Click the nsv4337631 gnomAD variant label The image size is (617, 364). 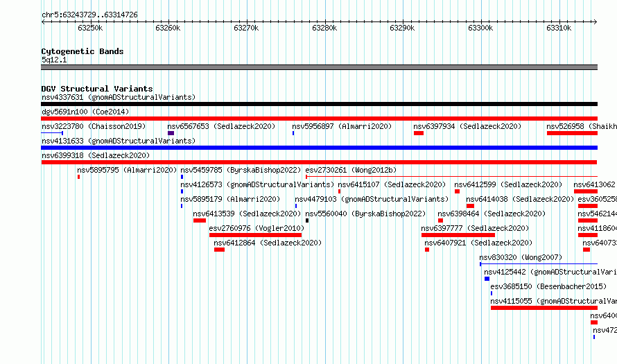coord(119,97)
